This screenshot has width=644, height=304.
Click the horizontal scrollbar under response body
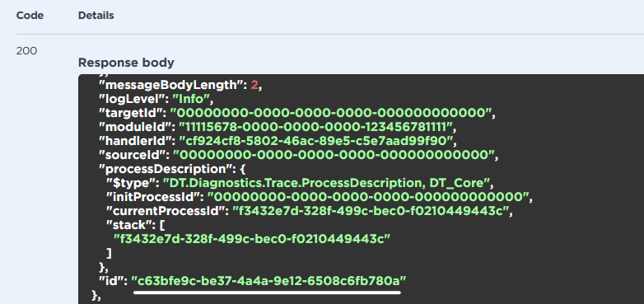pyautogui.click(x=267, y=293)
